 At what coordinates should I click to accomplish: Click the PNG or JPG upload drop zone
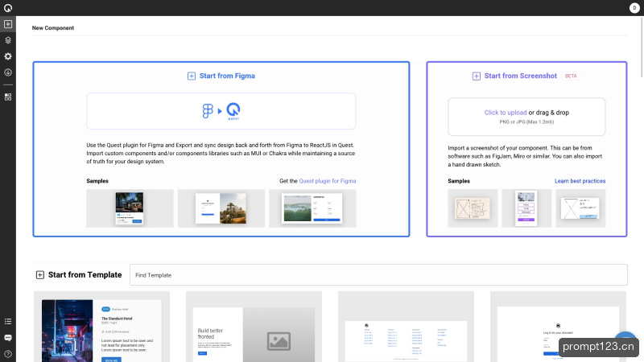[x=526, y=117]
